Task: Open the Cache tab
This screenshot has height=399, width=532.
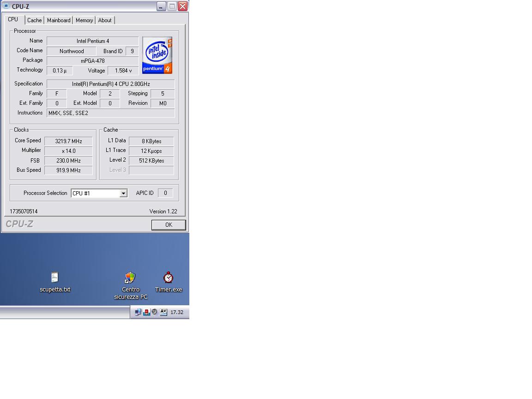Action: pos(35,20)
